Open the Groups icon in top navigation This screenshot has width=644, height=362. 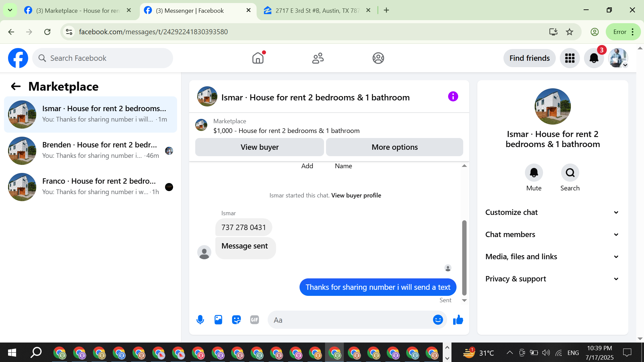click(x=378, y=58)
